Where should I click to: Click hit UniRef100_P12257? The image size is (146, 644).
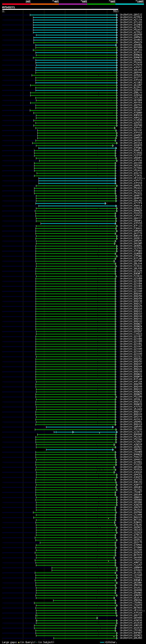[x=131, y=565]
